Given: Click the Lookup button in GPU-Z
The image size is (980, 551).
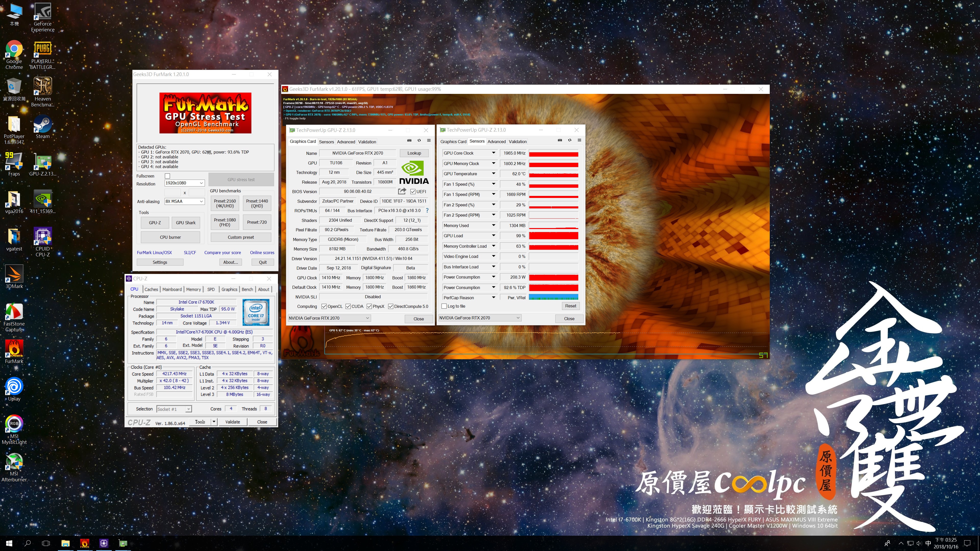Looking at the screenshot, I should [x=414, y=153].
